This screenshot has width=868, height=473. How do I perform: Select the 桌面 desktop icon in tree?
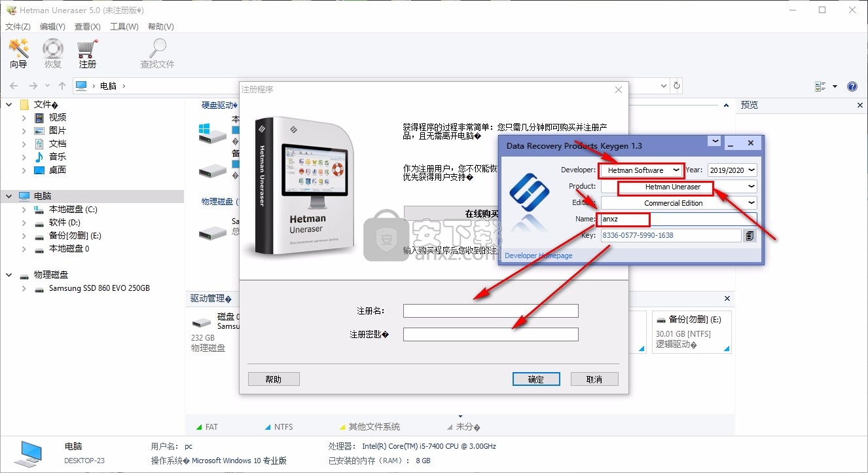point(39,170)
